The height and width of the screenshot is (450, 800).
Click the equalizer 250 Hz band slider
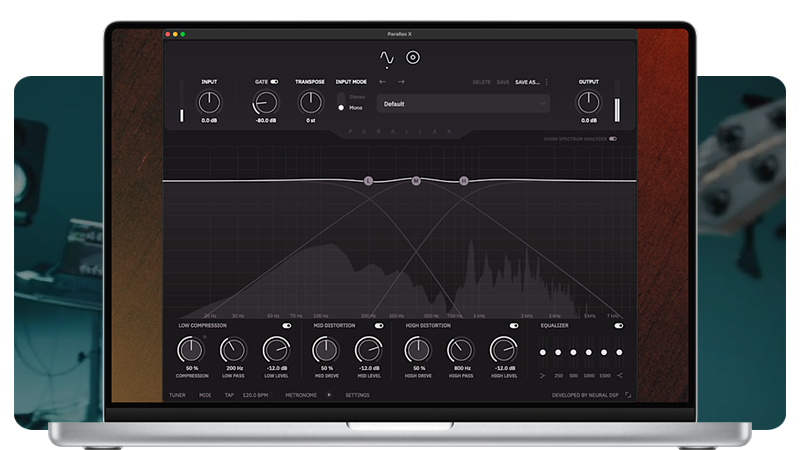[558, 352]
